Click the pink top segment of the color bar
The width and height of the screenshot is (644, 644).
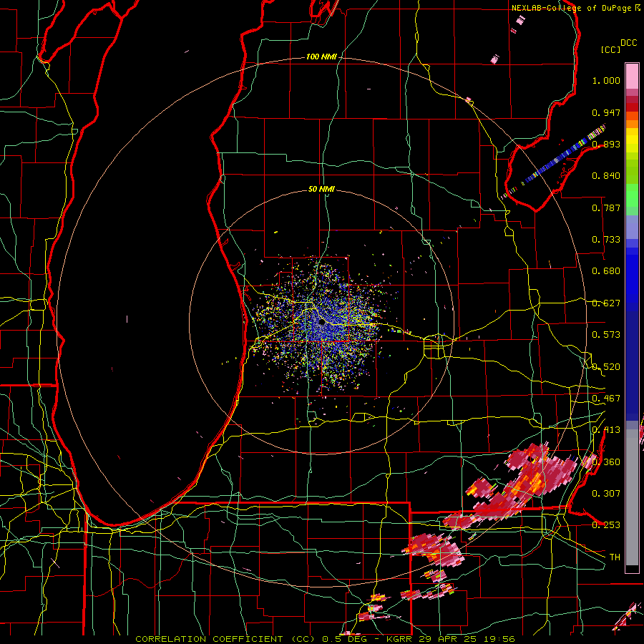click(632, 76)
